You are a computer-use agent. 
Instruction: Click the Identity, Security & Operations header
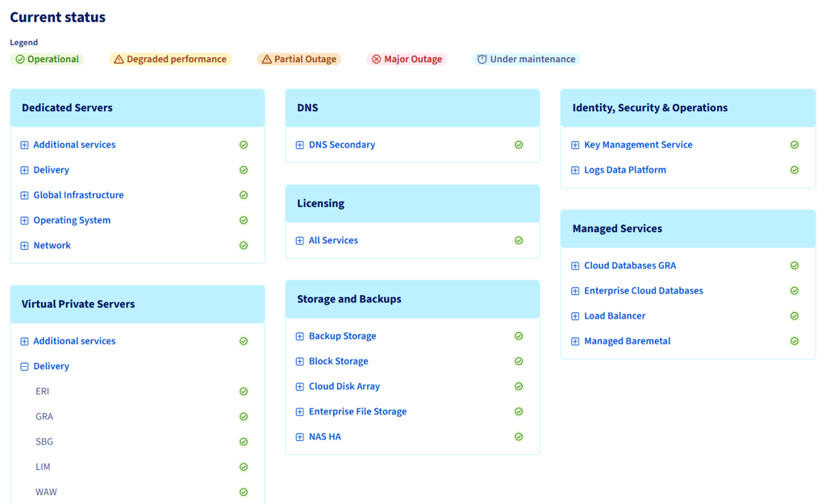click(688, 108)
